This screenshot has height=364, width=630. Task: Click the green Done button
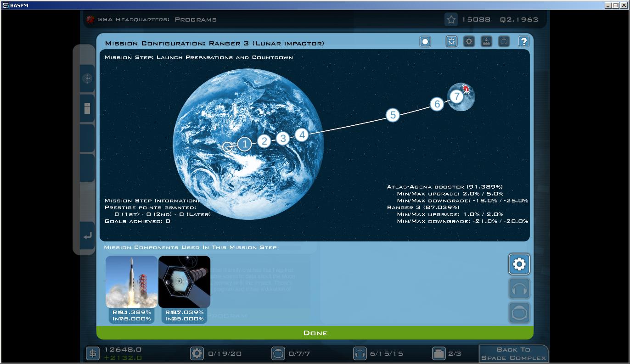coord(315,333)
